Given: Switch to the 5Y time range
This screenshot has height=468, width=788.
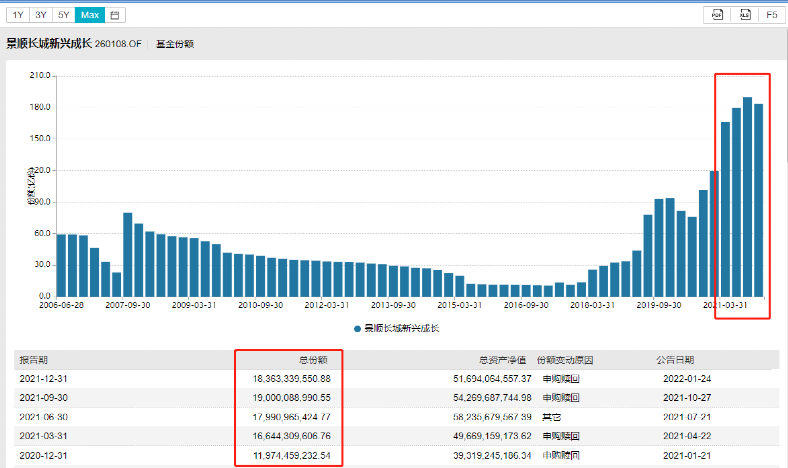Looking at the screenshot, I should point(64,15).
